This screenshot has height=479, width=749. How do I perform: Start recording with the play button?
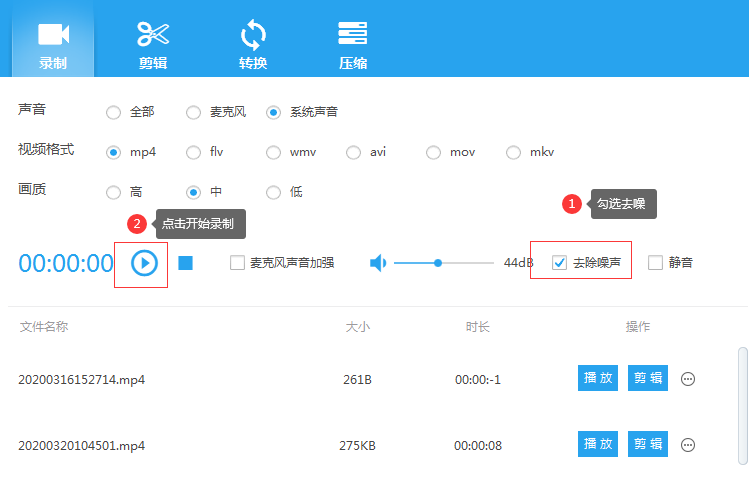click(x=145, y=263)
